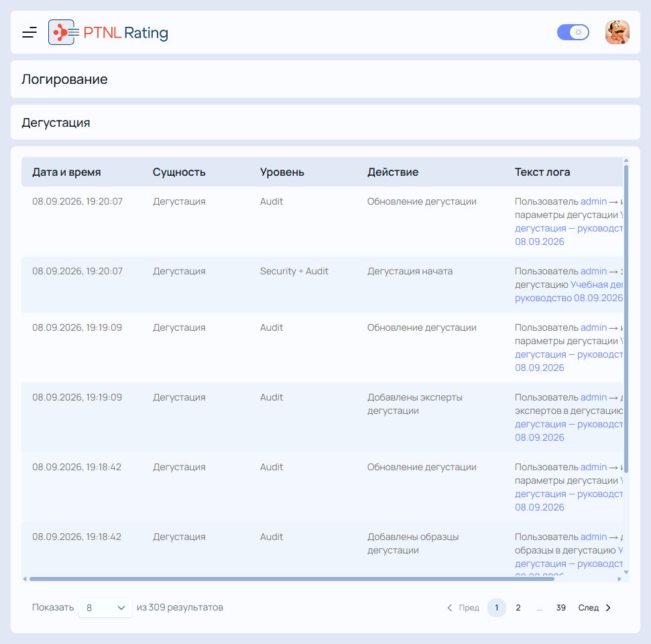Viewport: 651px width, 644px height.
Task: Sort by the Дата и время column header
Action: click(x=66, y=172)
